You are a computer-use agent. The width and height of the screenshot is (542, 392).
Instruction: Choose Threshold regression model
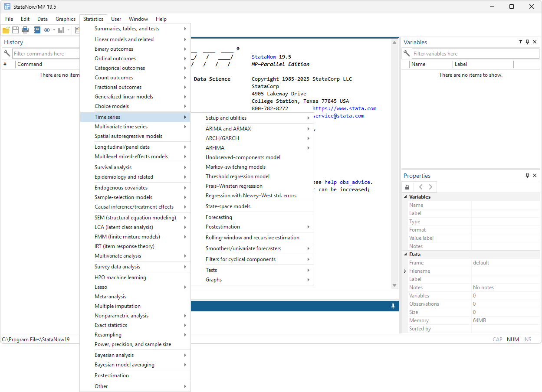(253, 176)
